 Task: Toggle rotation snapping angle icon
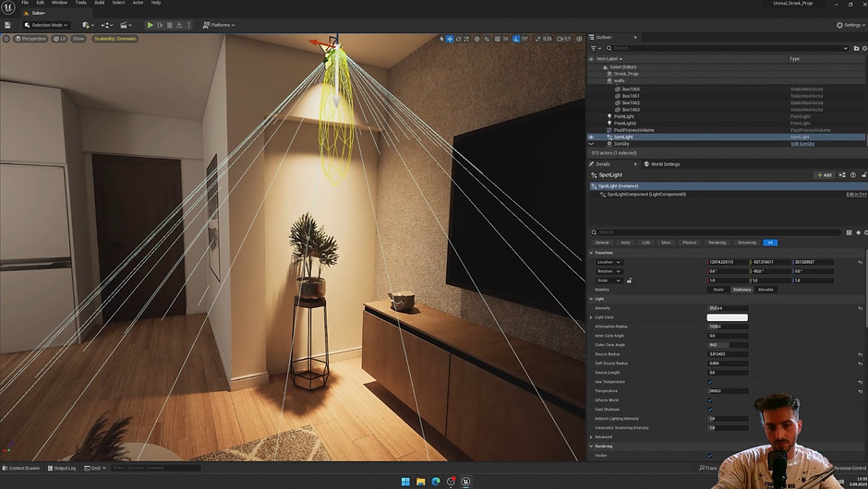coord(516,39)
